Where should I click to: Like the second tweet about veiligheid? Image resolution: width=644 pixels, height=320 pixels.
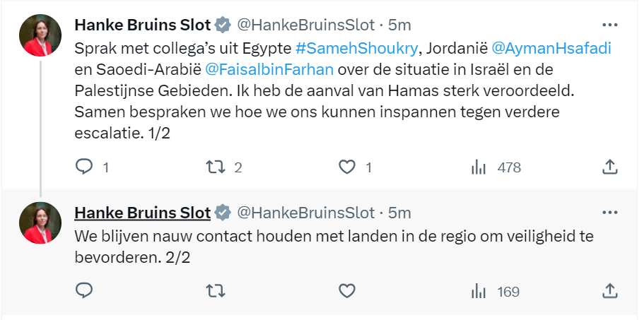coord(346,291)
